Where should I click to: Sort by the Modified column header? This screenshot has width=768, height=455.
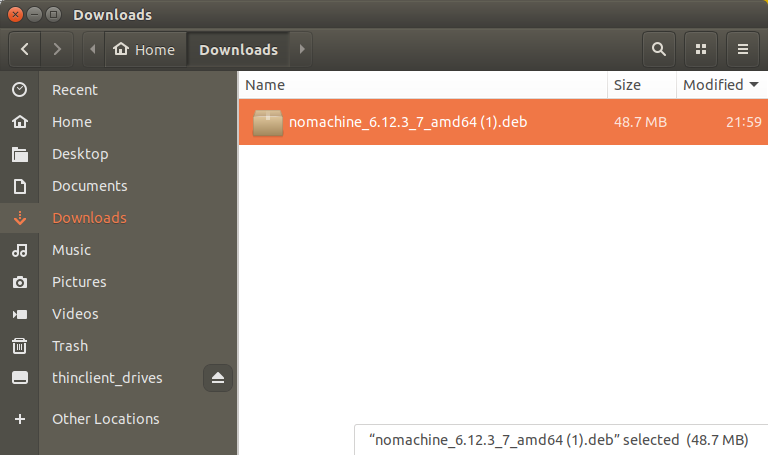(x=722, y=85)
